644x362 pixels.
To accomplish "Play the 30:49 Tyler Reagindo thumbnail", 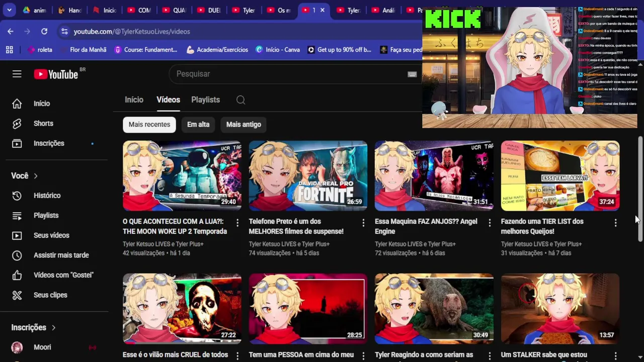I will pos(434,309).
